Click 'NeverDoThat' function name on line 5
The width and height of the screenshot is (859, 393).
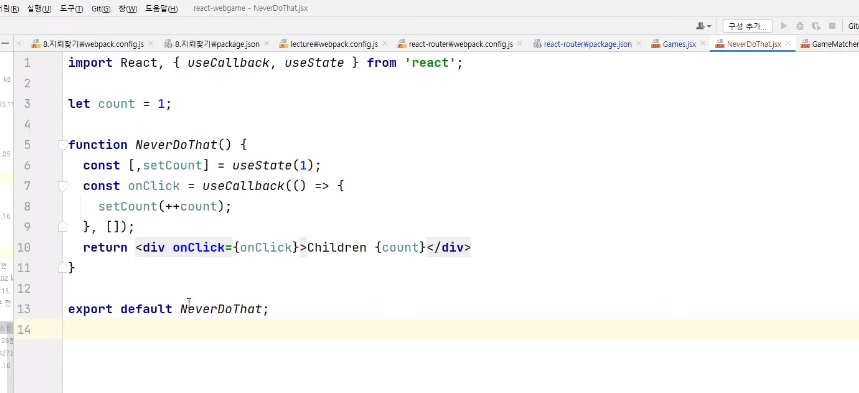tap(176, 145)
